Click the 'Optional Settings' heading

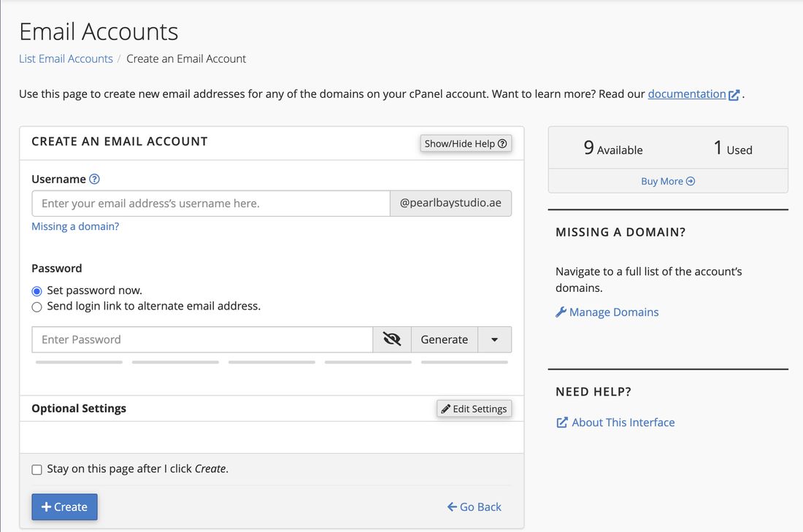(x=79, y=409)
